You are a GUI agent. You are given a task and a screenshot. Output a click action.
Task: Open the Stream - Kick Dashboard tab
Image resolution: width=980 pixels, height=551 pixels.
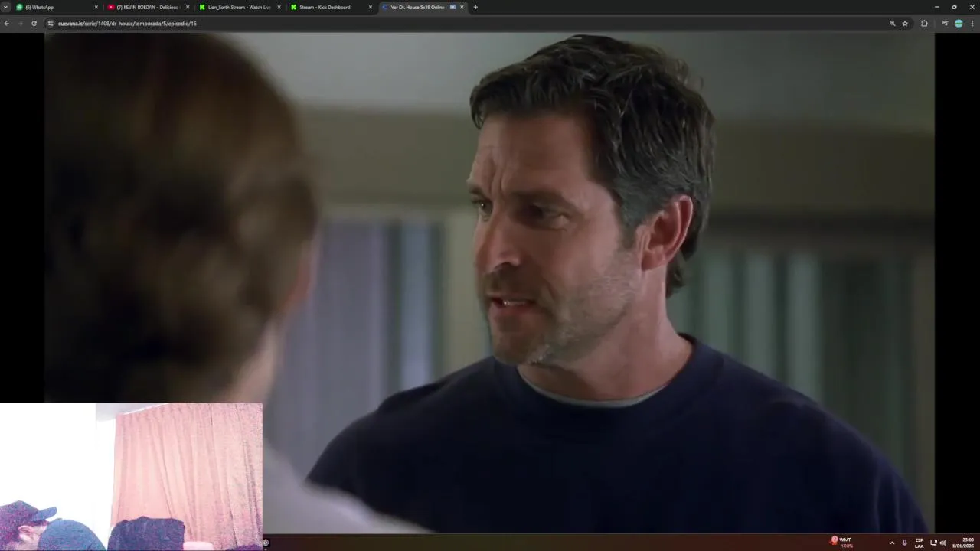click(x=330, y=7)
